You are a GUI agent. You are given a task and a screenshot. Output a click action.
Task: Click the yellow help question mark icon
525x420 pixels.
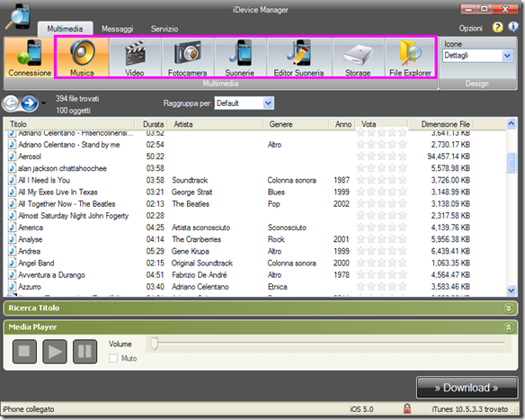click(497, 27)
